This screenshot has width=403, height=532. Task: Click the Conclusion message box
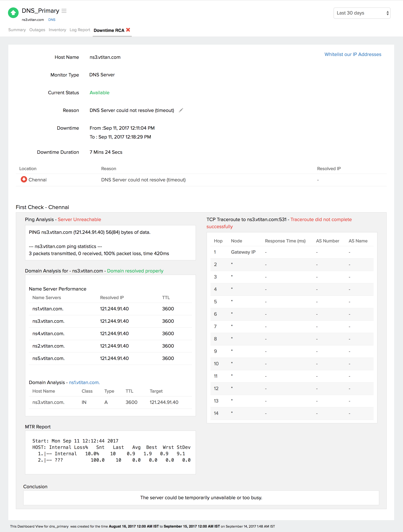tap(201, 498)
